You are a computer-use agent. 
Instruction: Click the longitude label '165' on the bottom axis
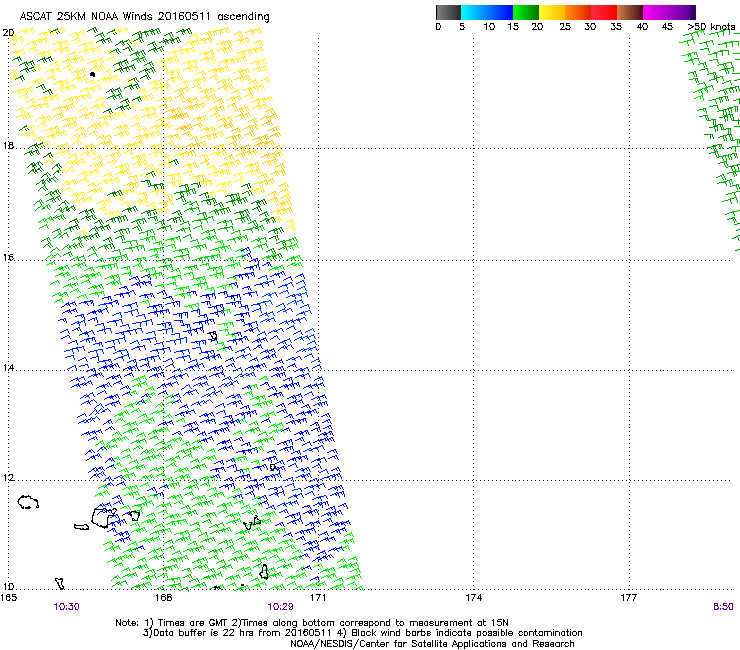[x=9, y=598]
